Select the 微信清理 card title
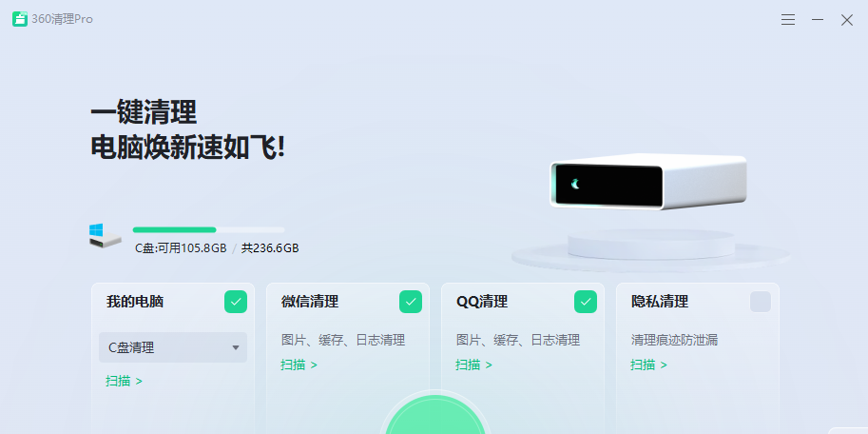868x434 pixels. [x=310, y=302]
